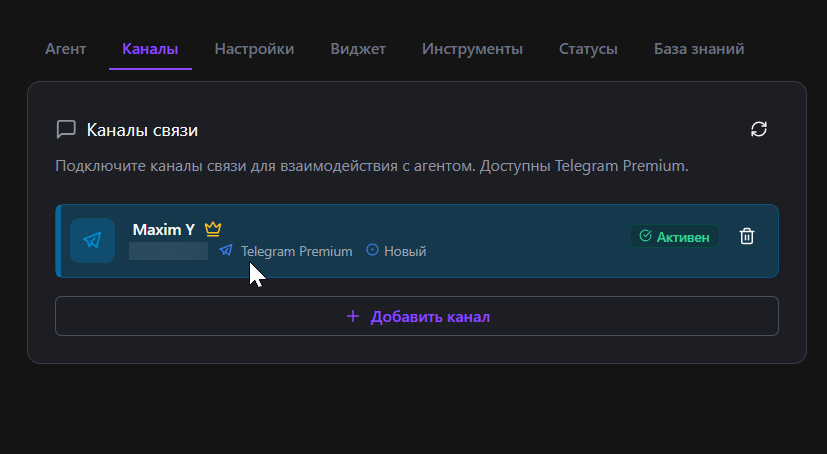827x454 pixels.
Task: Select the Статусы tab
Action: point(588,49)
